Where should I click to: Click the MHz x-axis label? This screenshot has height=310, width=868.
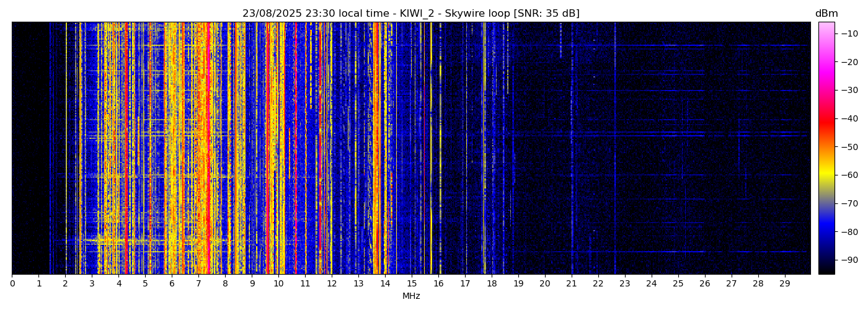tap(411, 296)
